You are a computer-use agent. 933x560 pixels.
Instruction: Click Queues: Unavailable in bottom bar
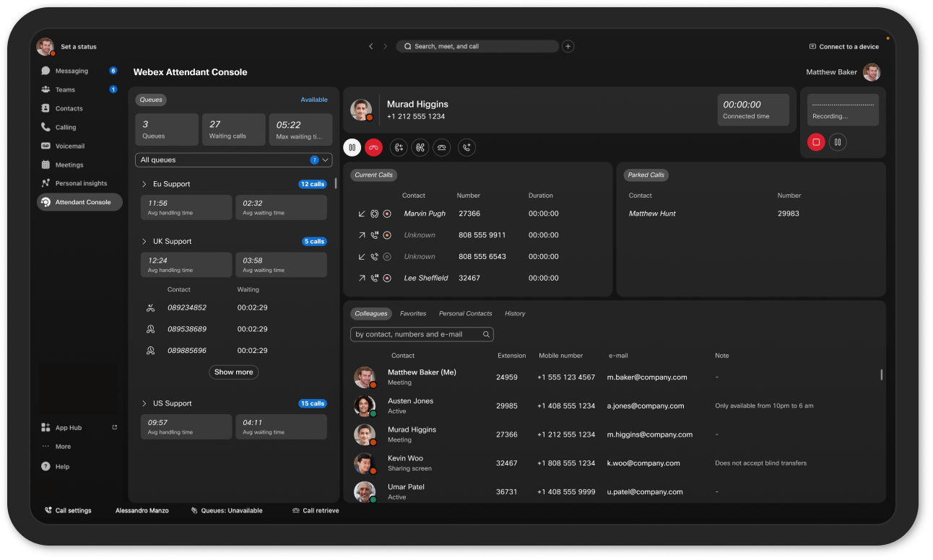(227, 510)
